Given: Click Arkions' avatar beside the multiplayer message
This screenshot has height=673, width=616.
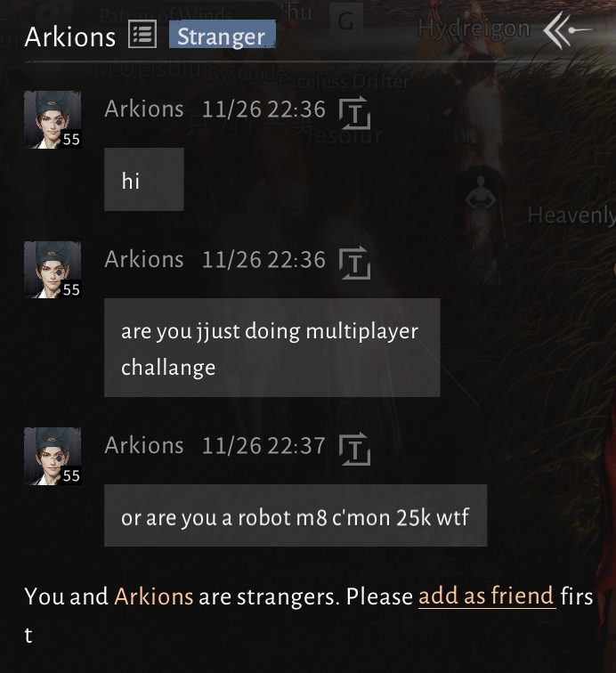Looking at the screenshot, I should click(x=53, y=270).
